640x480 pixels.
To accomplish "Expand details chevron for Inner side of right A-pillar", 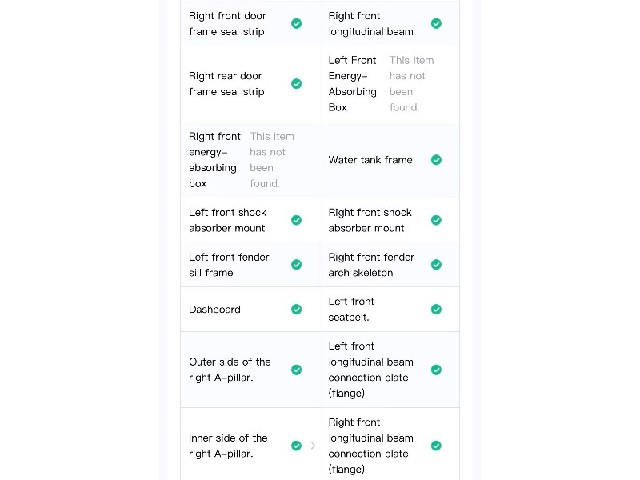I will [x=313, y=446].
